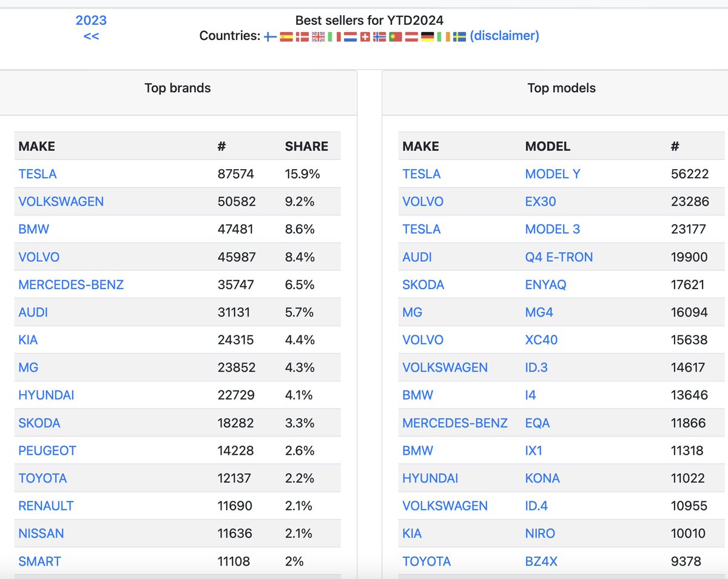Click the SHARE column header in Top brands
This screenshot has width=728, height=579.
click(x=306, y=146)
